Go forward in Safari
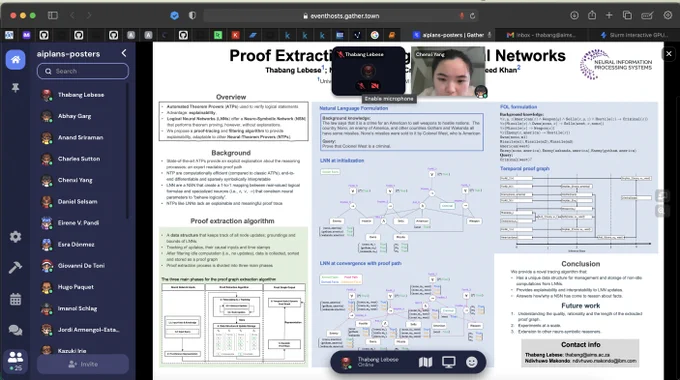 [89, 16]
